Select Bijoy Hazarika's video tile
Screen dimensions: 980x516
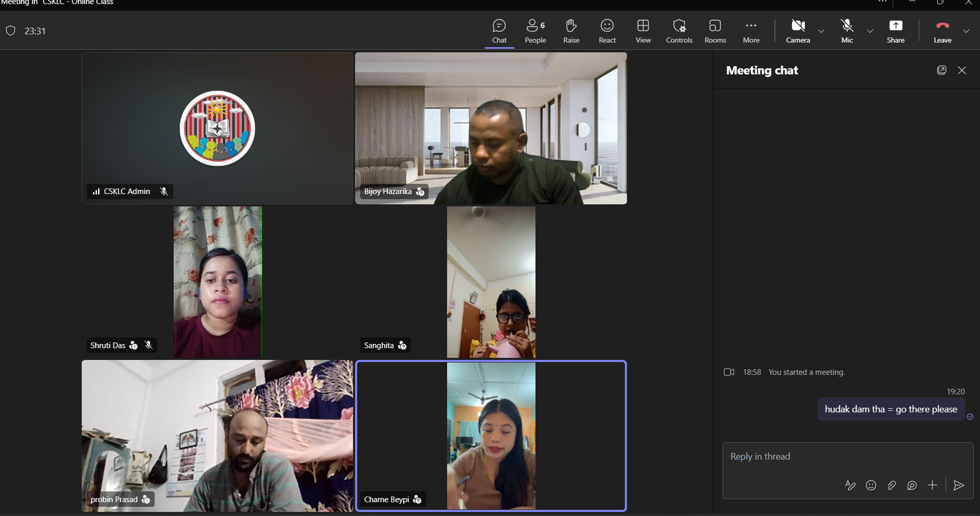tap(491, 128)
